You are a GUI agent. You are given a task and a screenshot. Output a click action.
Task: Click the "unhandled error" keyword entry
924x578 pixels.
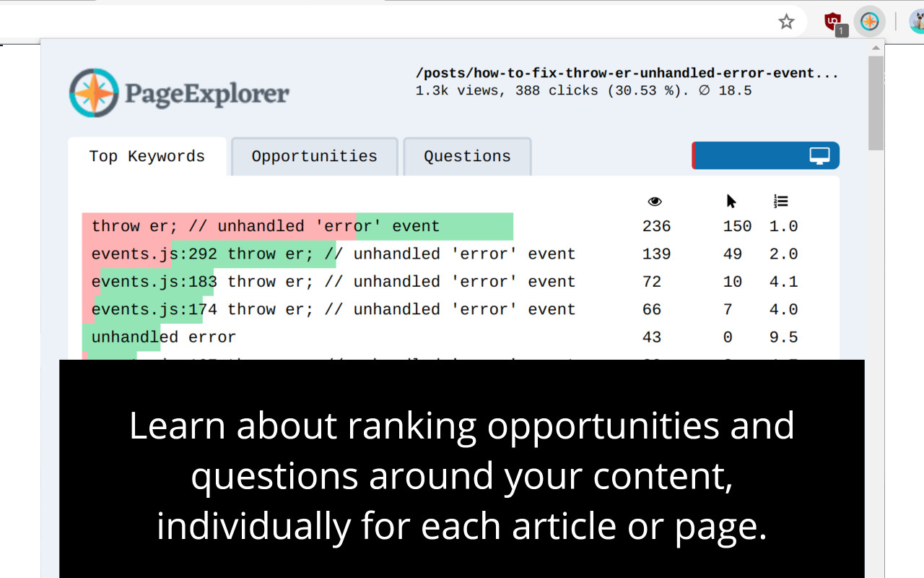coord(163,337)
